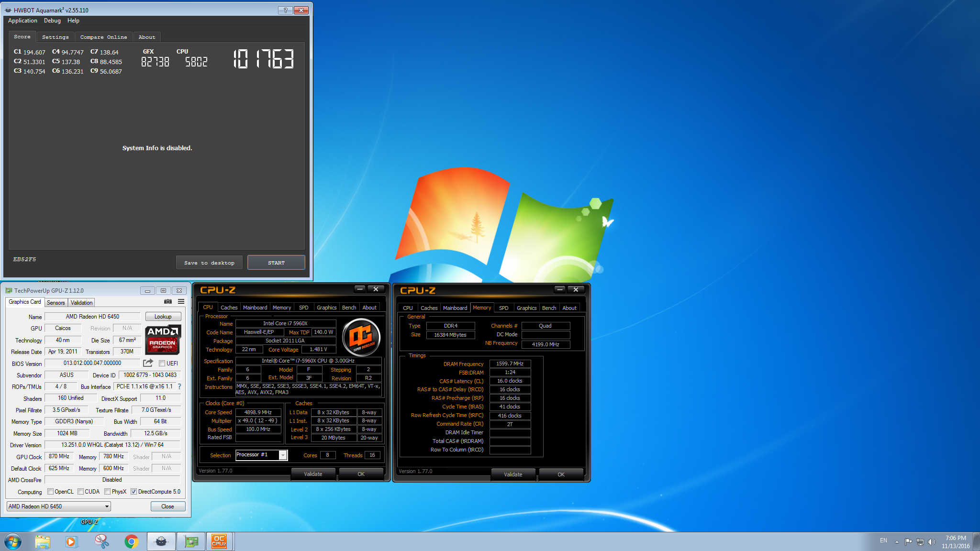Open the GPU-Z hamburger menu icon
This screenshot has height=551, width=980.
pyautogui.click(x=181, y=302)
